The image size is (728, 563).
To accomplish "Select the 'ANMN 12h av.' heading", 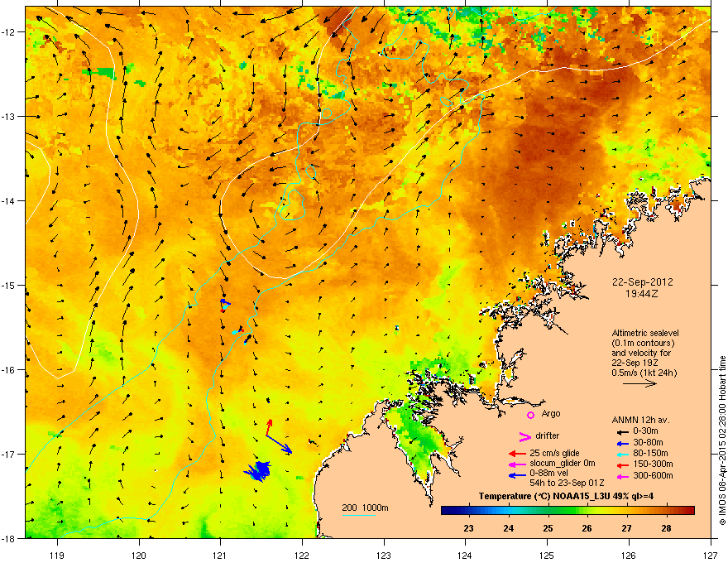I will (640, 420).
